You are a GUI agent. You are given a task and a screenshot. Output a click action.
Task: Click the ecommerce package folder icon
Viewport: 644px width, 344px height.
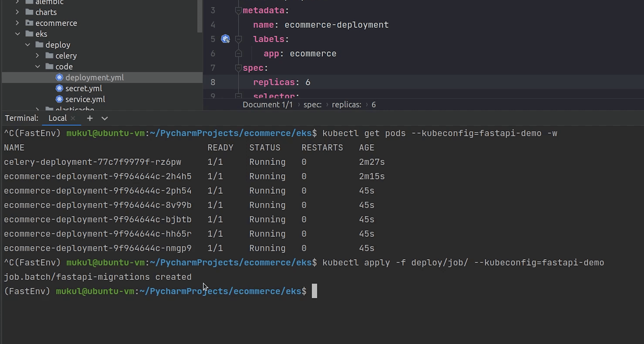click(30, 23)
